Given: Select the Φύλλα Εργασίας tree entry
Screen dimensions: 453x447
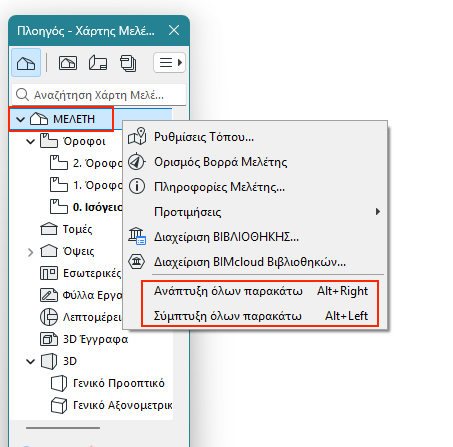Looking at the screenshot, I should (93, 295).
